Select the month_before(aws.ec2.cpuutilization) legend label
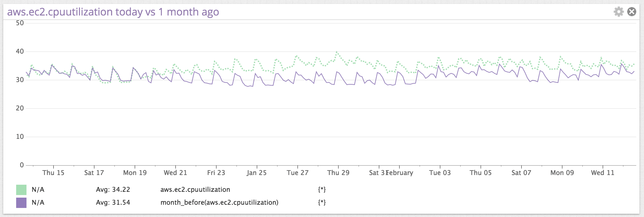Screen dimensions: 644x217 point(219,202)
